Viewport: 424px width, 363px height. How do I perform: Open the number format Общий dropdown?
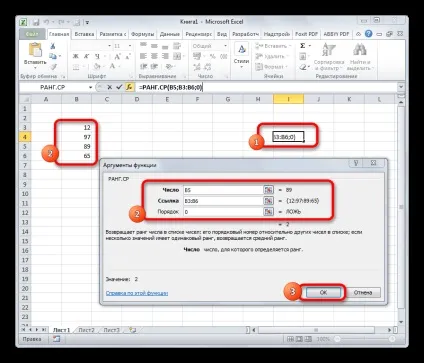[225, 46]
